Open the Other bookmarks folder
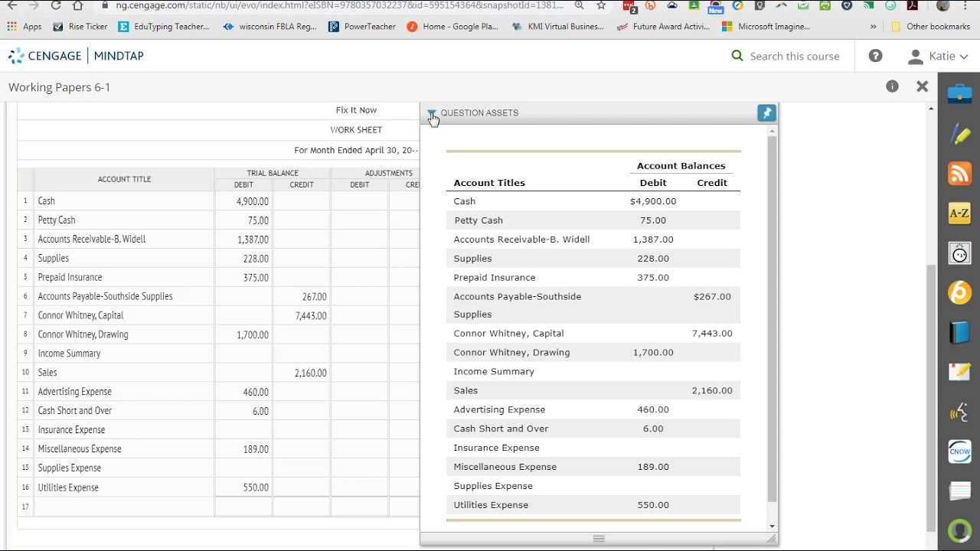 click(929, 26)
